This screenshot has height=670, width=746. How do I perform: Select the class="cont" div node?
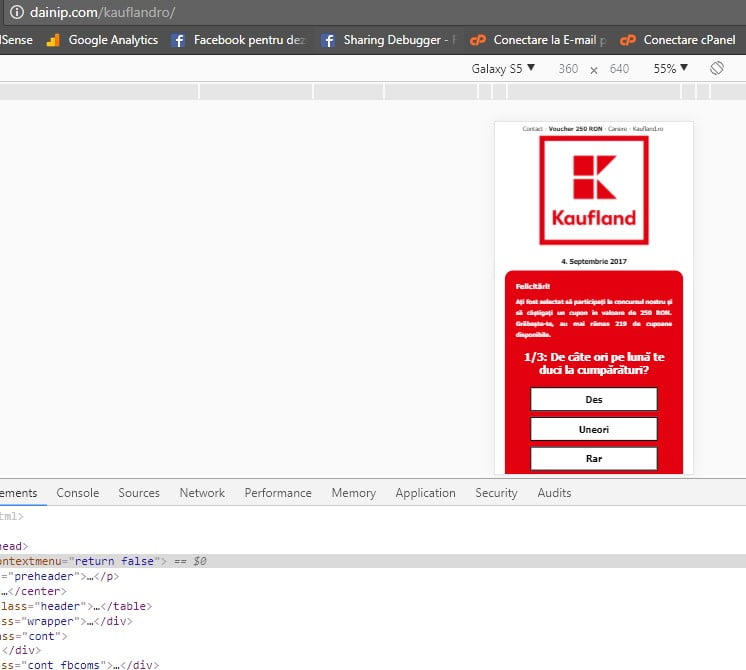click(x=34, y=636)
